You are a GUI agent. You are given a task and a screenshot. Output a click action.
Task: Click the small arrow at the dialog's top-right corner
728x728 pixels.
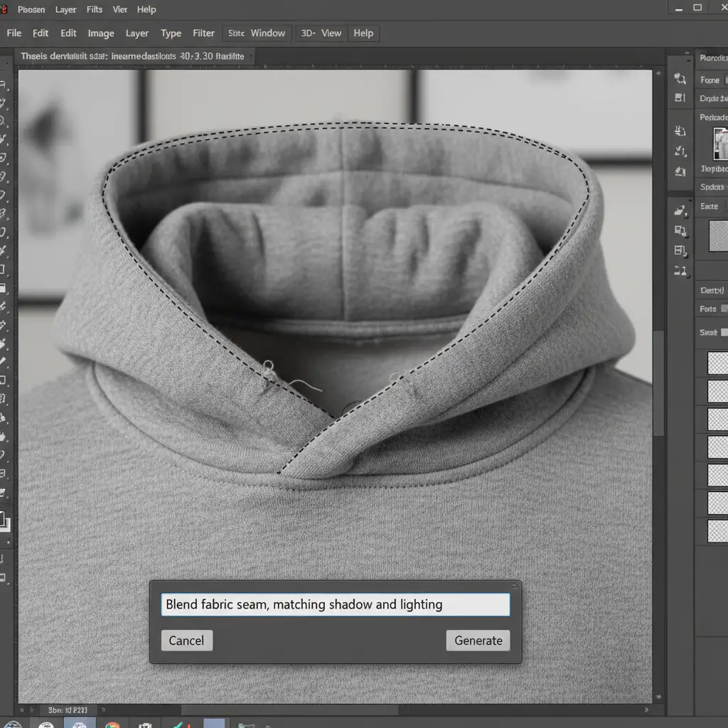point(515,587)
